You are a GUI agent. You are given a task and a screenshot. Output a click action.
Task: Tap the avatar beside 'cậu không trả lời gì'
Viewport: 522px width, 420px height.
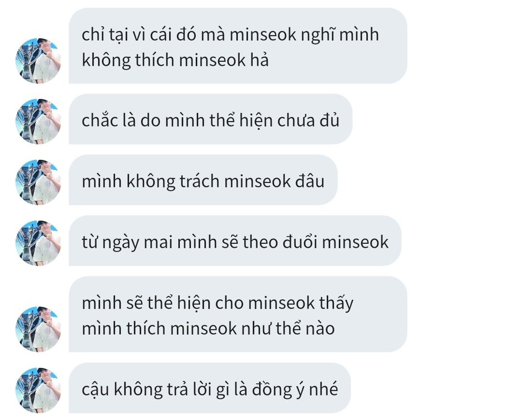[x=38, y=391]
